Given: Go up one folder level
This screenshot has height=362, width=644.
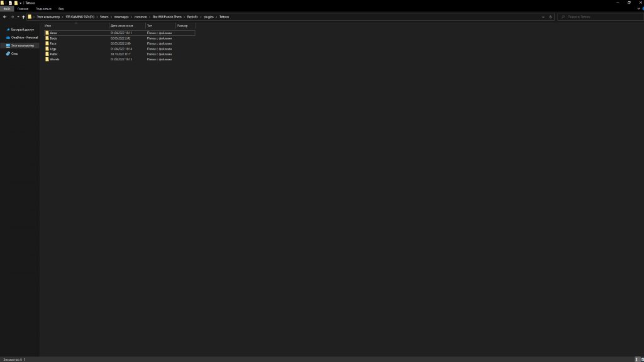Looking at the screenshot, I should (23, 17).
